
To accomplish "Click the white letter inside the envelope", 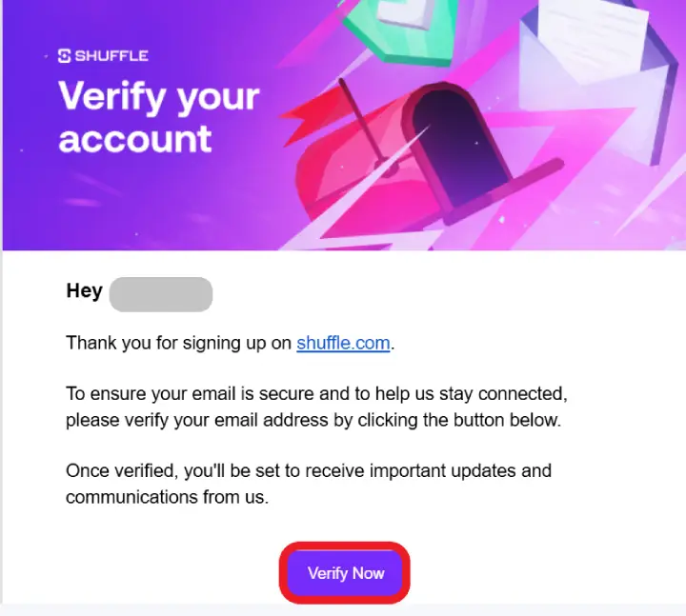I will pos(591,37).
